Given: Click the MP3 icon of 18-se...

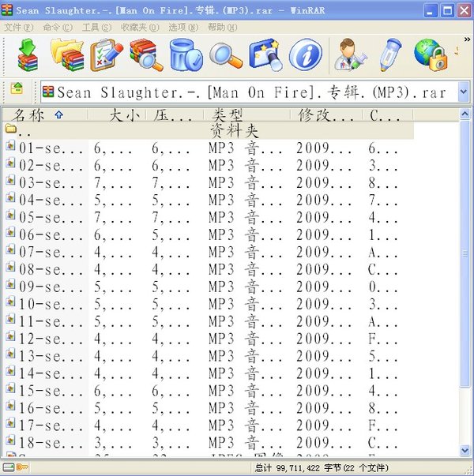Looking at the screenshot, I should [x=10, y=440].
